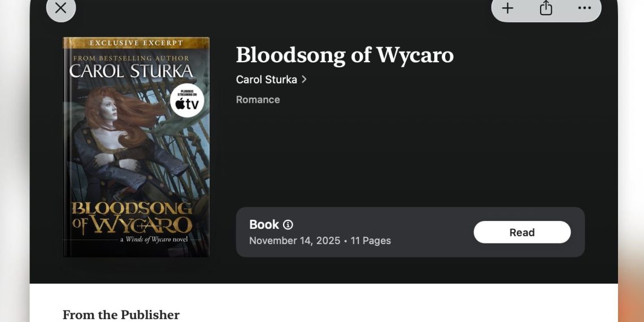Image resolution: width=644 pixels, height=322 pixels.
Task: Click the info icon beside Book
Action: coord(288,225)
